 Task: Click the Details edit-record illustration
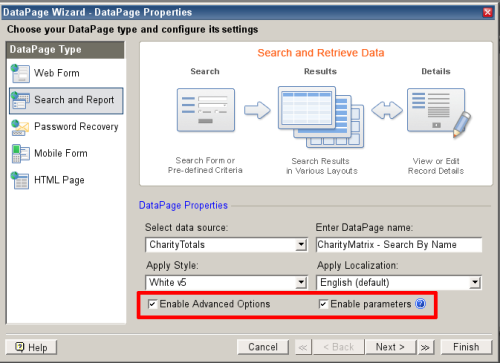(438, 113)
